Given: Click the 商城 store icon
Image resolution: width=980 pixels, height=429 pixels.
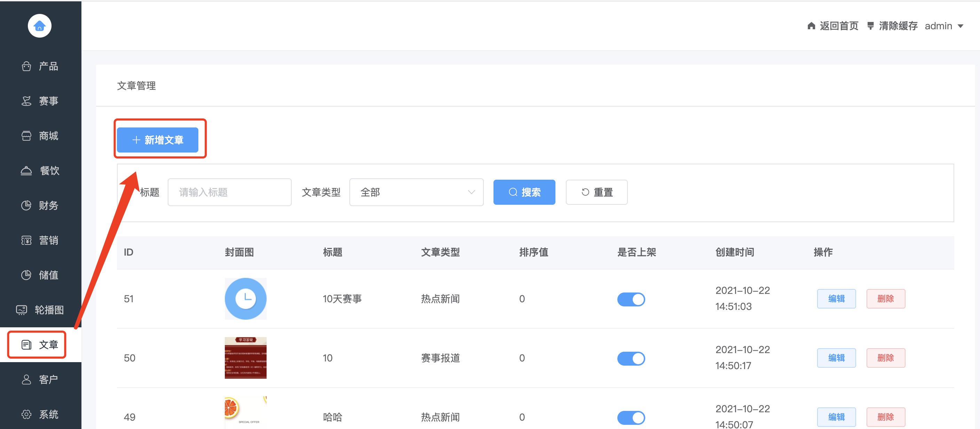Looking at the screenshot, I should click(x=26, y=136).
